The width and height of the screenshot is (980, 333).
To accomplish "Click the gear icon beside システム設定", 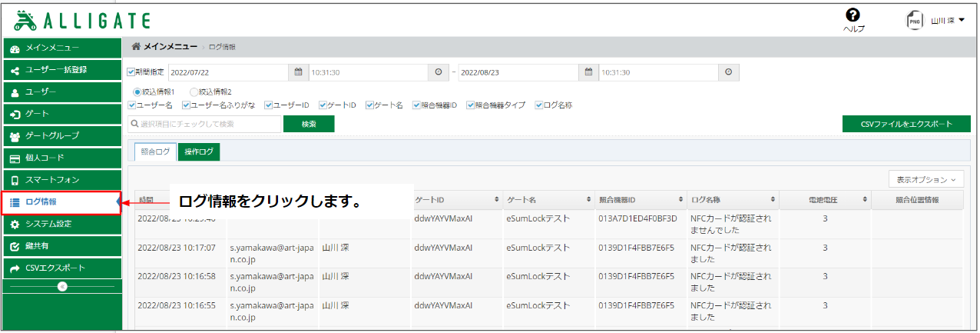I will 15,225.
